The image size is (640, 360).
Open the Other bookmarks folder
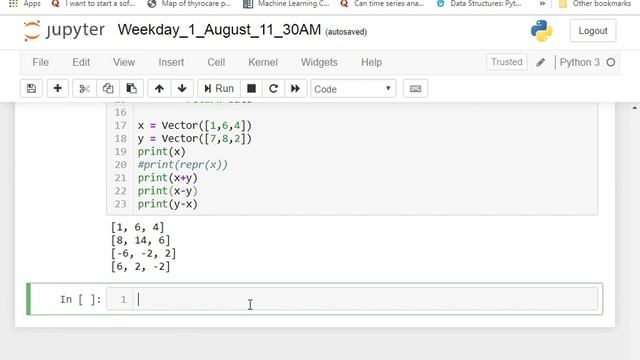pos(595,4)
